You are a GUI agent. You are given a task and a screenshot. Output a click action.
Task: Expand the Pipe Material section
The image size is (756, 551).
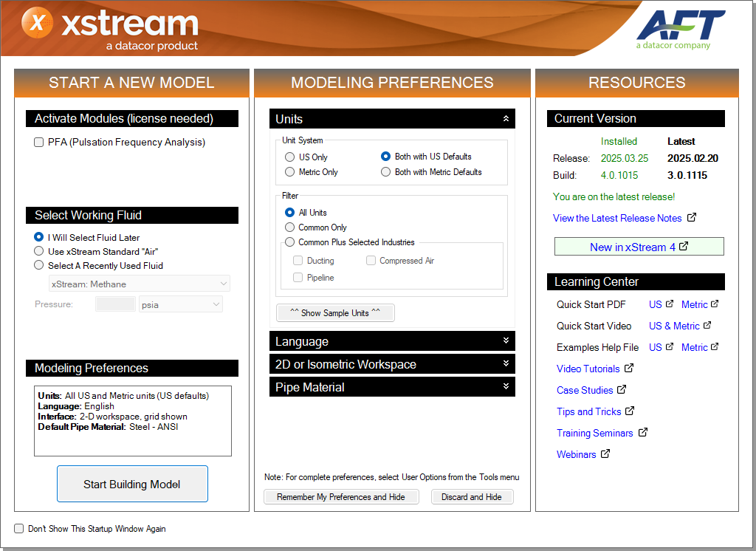point(506,386)
